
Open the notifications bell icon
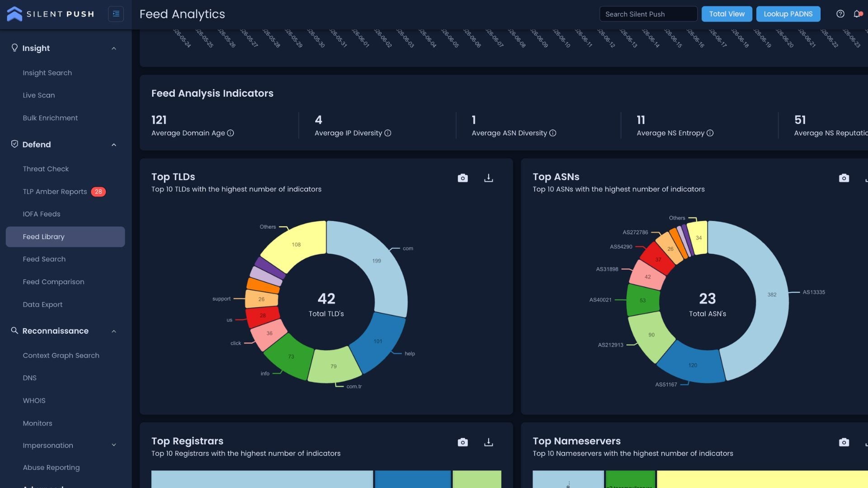pos(857,14)
